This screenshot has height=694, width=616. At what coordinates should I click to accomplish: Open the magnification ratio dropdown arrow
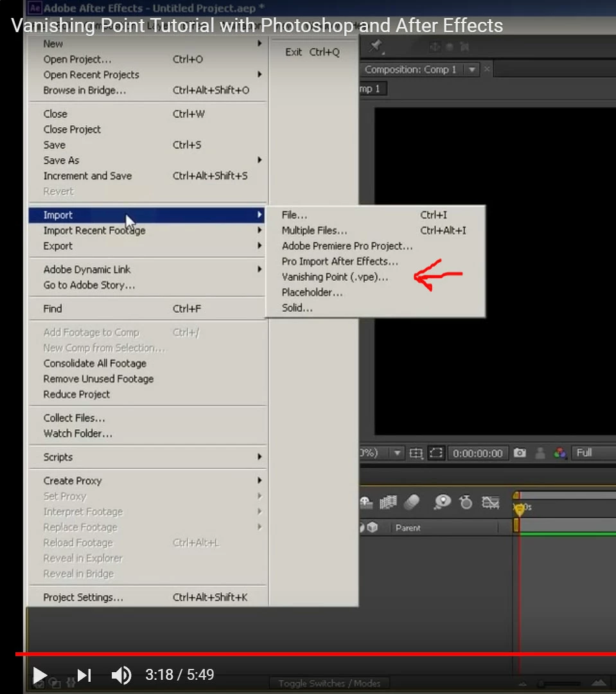tap(397, 453)
